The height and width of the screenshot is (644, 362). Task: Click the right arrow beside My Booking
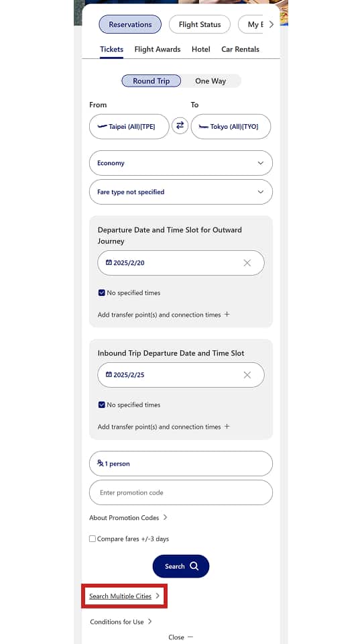(x=271, y=25)
